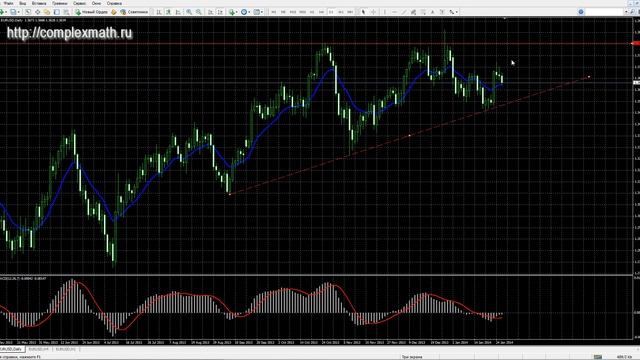
Task: Open the Вид menu
Action: (23, 3)
